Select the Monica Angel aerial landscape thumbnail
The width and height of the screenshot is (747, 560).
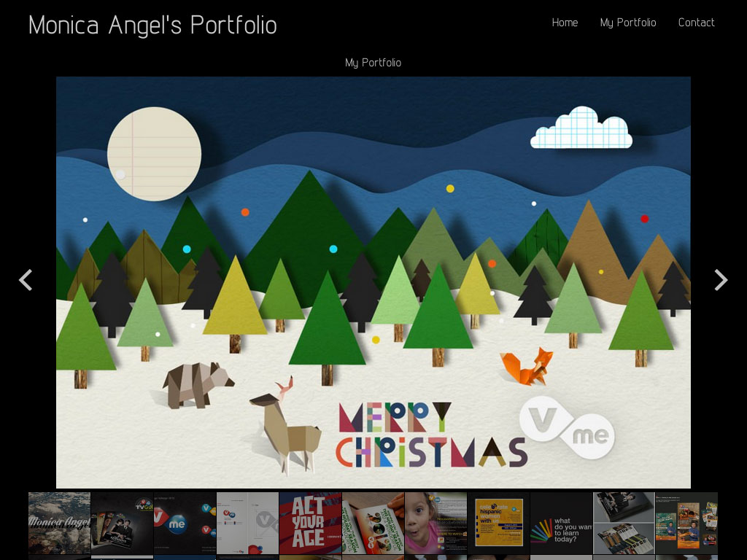click(59, 523)
